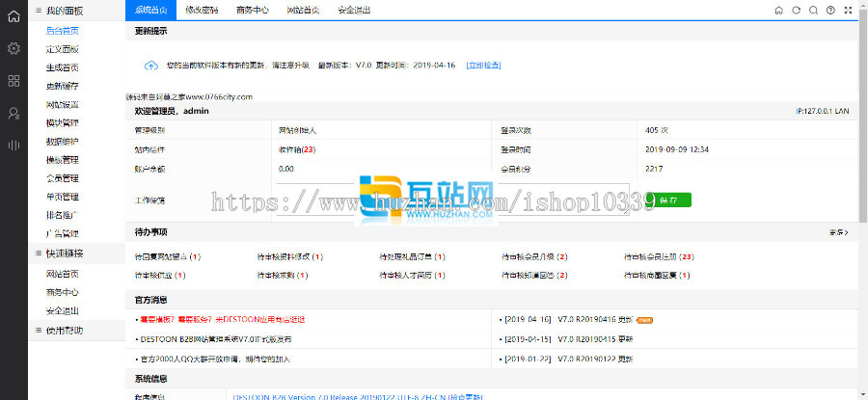
Task: Open the [2019-01-22] V7.0 R20190122 更新 entry
Action: tap(568, 360)
